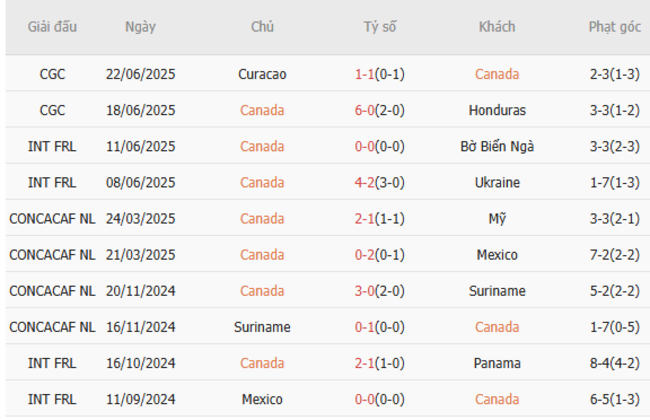The image size is (650, 420).
Task: Click the 'Bờ Biển Ngà' team name
Action: coord(497,146)
